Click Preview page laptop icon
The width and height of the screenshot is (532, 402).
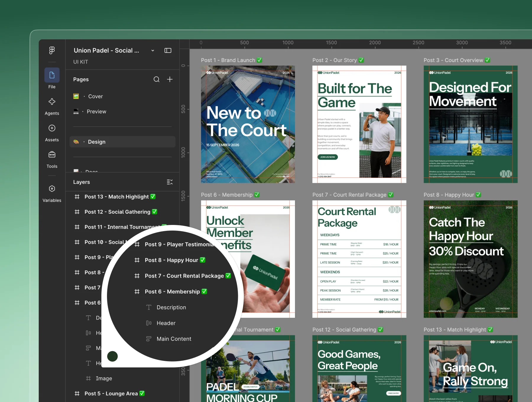click(x=76, y=111)
